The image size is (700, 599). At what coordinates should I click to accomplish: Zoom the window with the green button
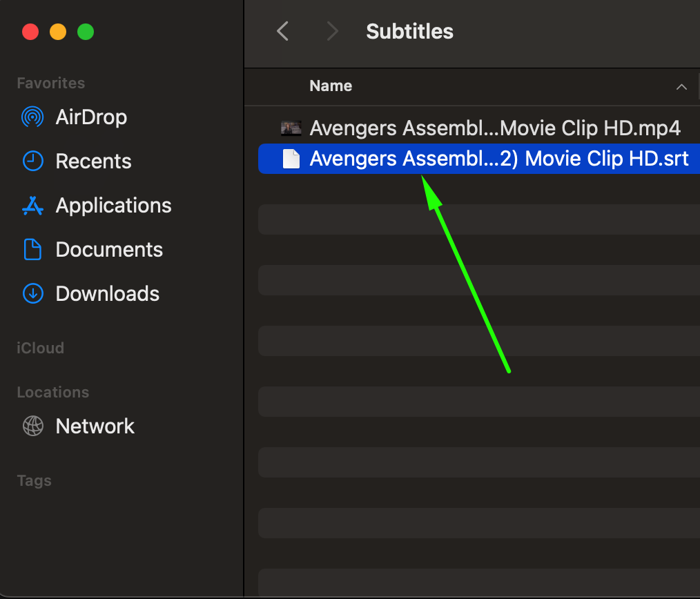(x=86, y=32)
